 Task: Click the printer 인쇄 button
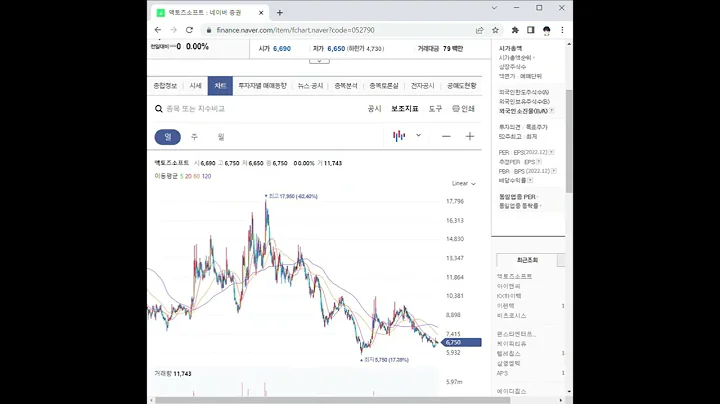point(463,109)
